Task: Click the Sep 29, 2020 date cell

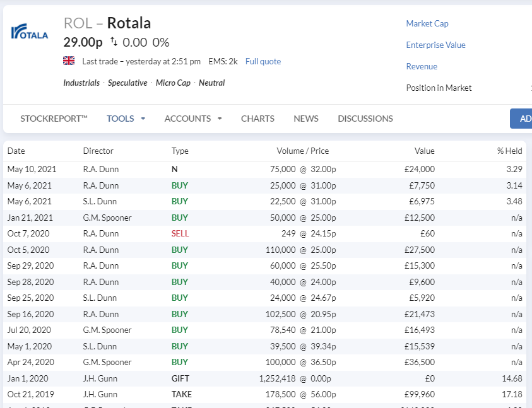Action: pos(30,266)
